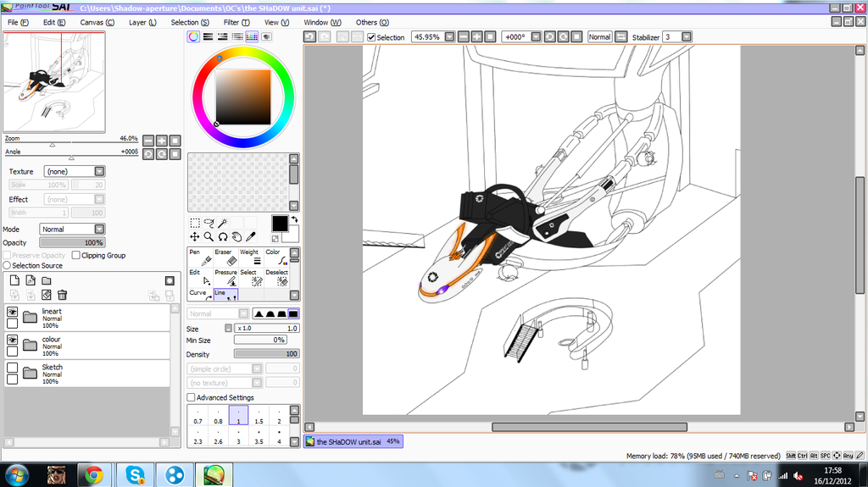Open the Stabilizer value dropdown
868x487 pixels.
pyautogui.click(x=687, y=36)
